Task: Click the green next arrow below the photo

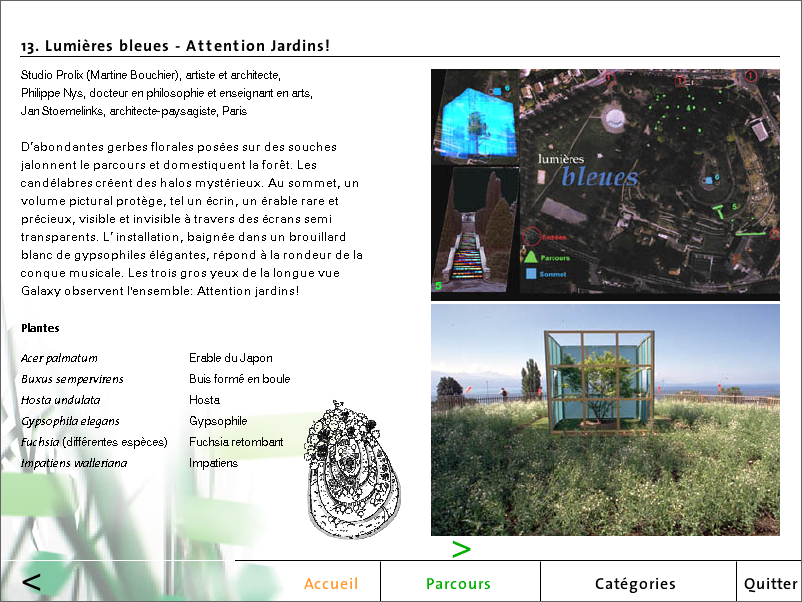Action: click(461, 549)
